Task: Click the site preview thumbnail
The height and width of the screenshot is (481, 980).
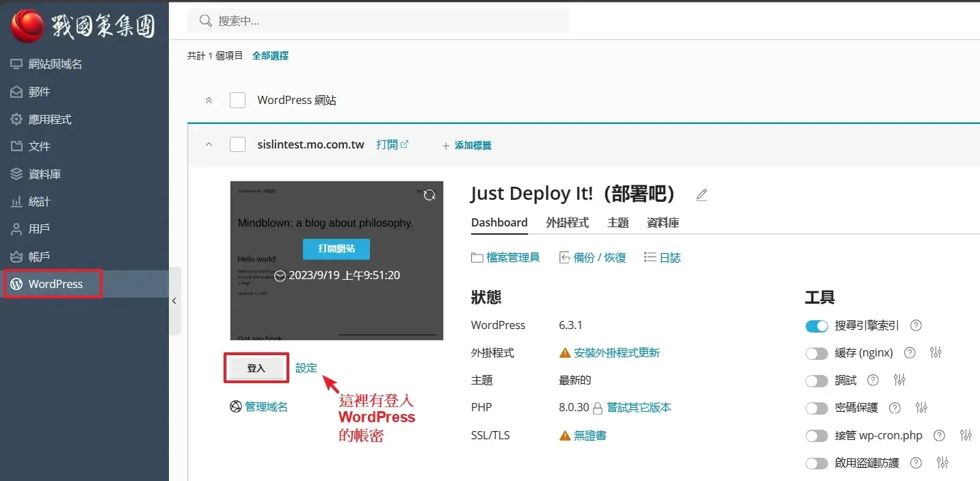Action: [x=336, y=261]
